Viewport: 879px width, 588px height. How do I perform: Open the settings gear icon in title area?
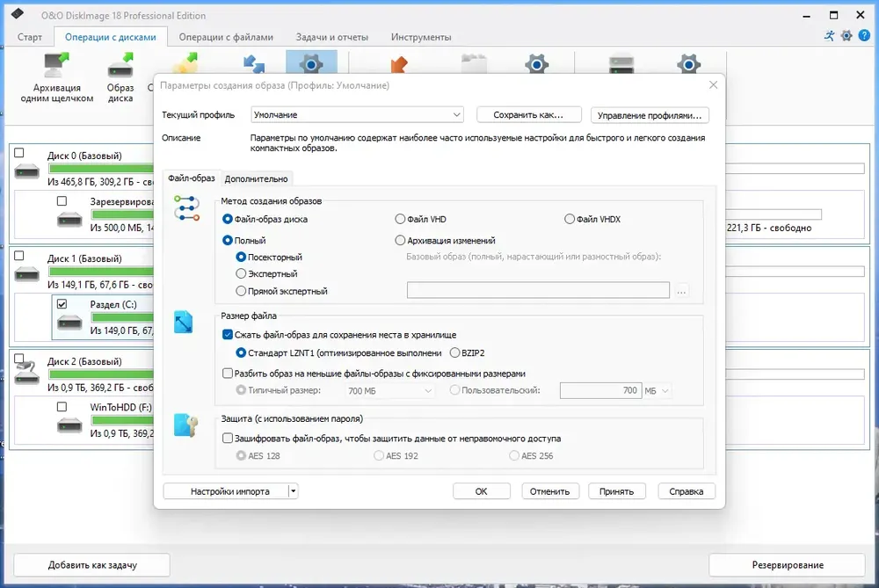tap(846, 35)
